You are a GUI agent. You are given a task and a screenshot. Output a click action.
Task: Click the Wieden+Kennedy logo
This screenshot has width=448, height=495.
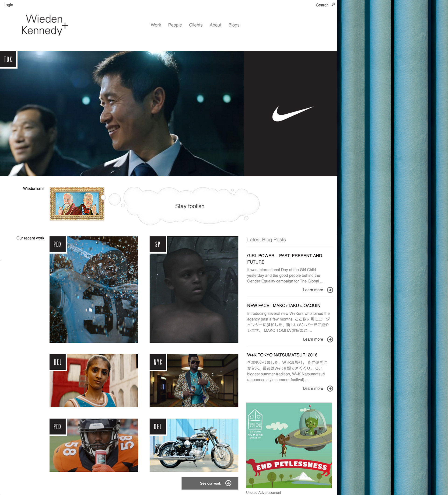coord(45,25)
